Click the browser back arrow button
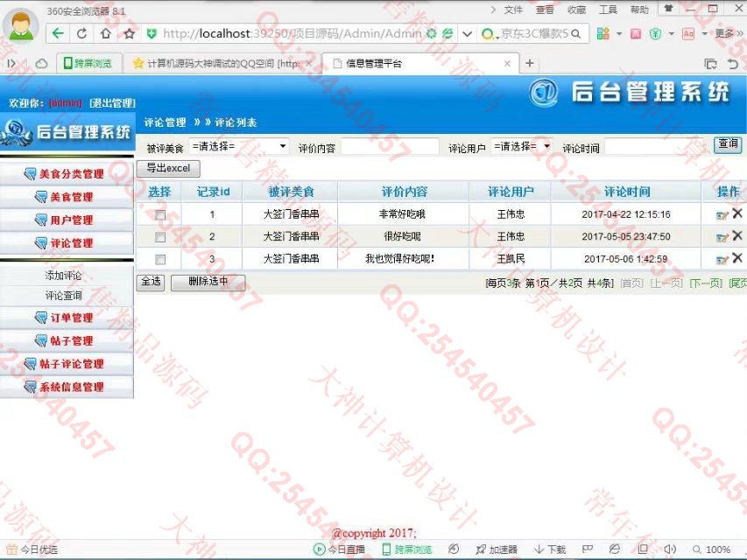This screenshot has width=747, height=560. (58, 33)
